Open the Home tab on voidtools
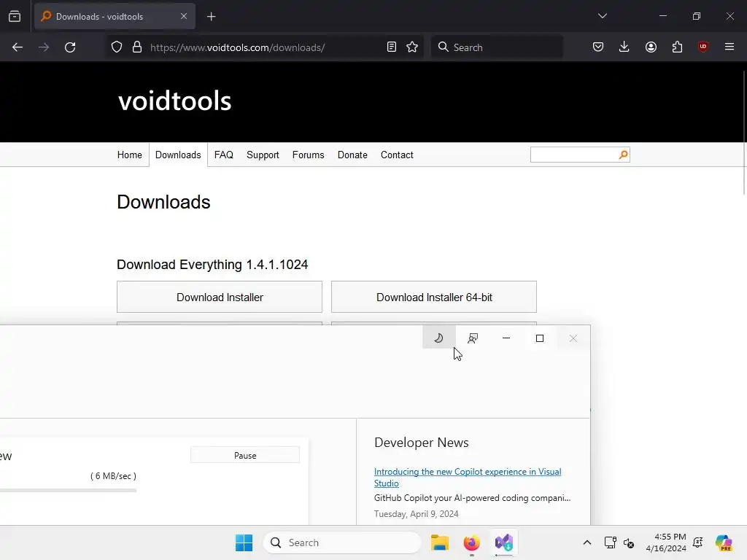747x560 pixels. coord(130,155)
